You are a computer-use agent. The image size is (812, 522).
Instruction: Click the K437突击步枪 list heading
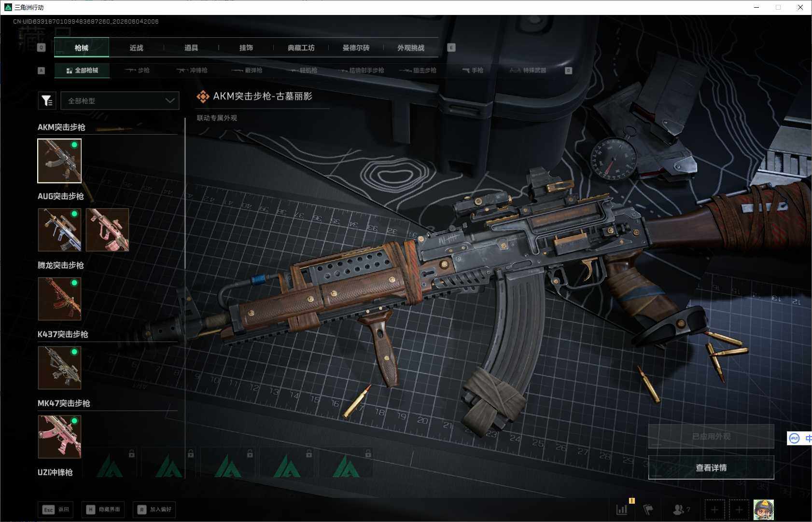63,334
